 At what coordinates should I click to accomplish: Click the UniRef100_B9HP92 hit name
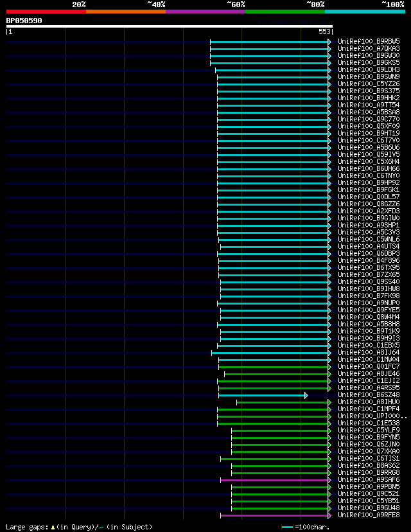[369, 182]
